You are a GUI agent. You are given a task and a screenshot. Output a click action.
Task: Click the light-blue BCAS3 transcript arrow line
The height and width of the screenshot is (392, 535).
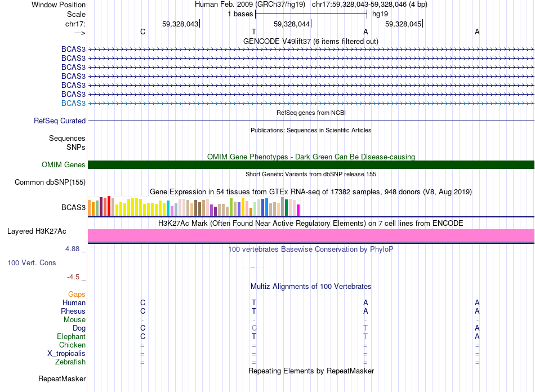(311, 103)
